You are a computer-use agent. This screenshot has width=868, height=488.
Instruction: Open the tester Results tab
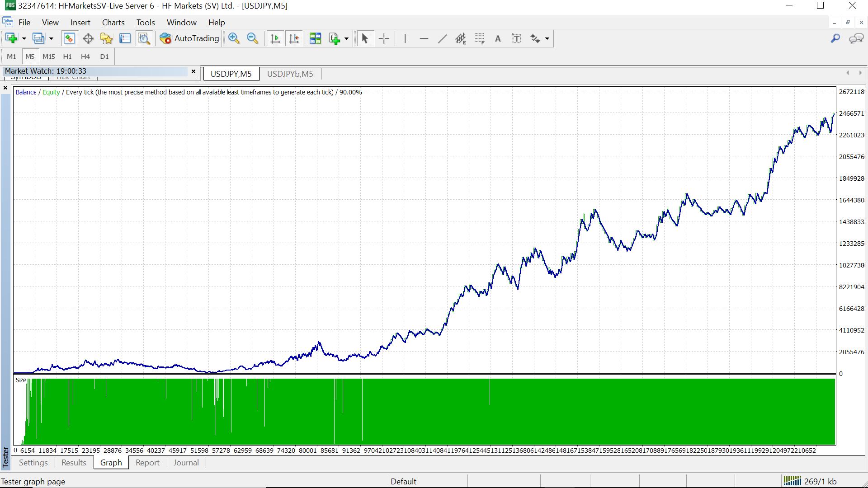coord(74,463)
